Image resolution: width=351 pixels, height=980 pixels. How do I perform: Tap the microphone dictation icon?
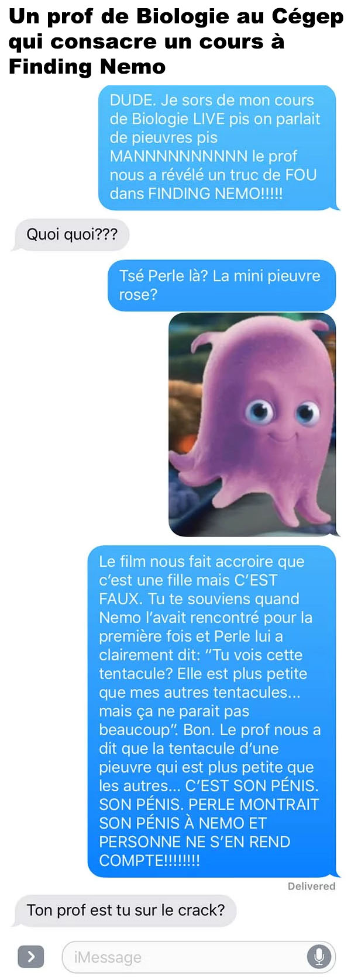coord(319,957)
